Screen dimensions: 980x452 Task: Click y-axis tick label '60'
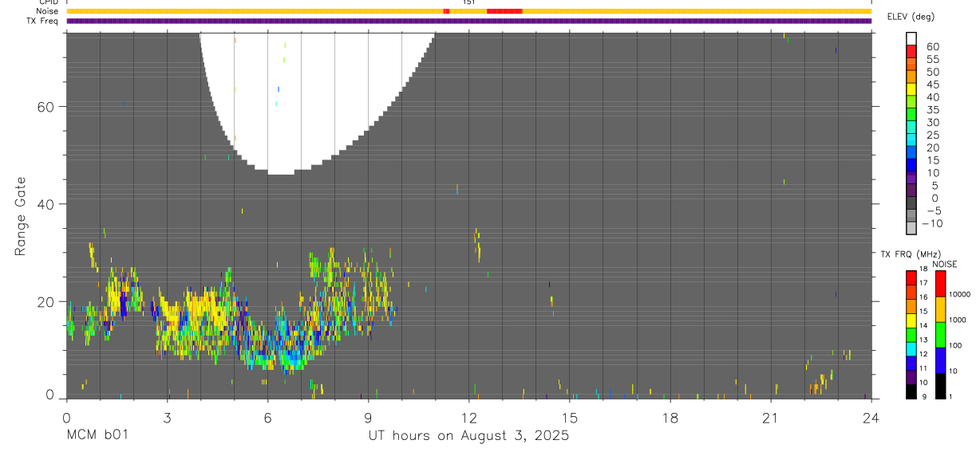47,107
